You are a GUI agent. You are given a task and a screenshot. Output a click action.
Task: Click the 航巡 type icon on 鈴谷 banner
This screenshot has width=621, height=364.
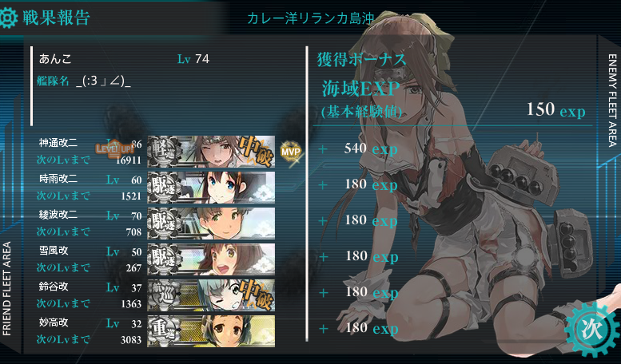164,295
